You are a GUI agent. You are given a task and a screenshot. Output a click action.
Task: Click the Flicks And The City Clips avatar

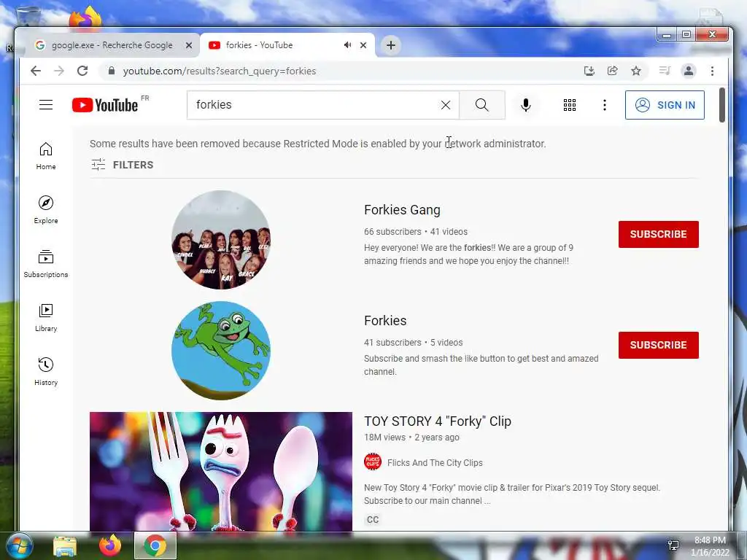click(373, 462)
